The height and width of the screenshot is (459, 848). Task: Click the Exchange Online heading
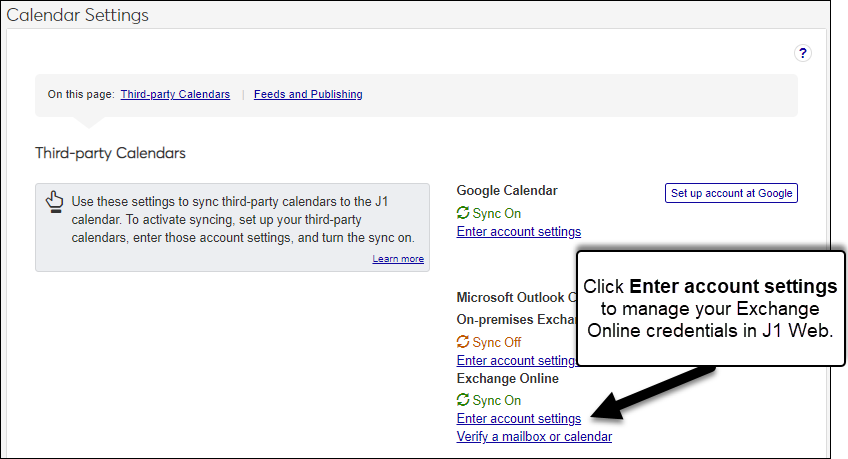tap(508, 379)
